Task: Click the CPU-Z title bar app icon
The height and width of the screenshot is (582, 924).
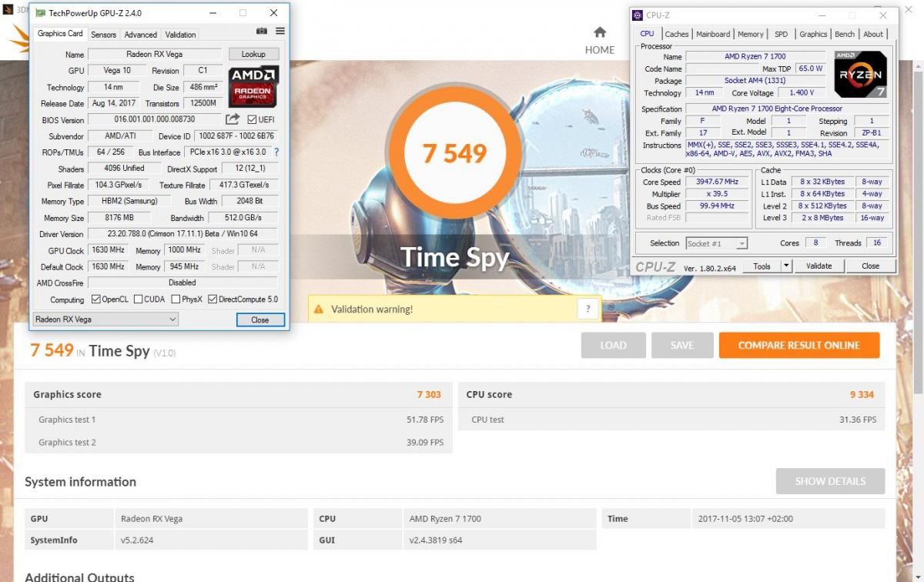Action: click(x=638, y=15)
